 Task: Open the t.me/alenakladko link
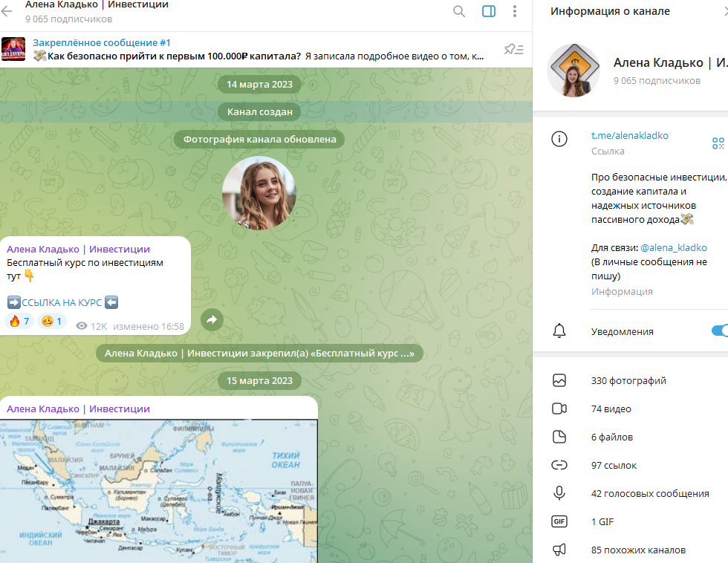(630, 135)
